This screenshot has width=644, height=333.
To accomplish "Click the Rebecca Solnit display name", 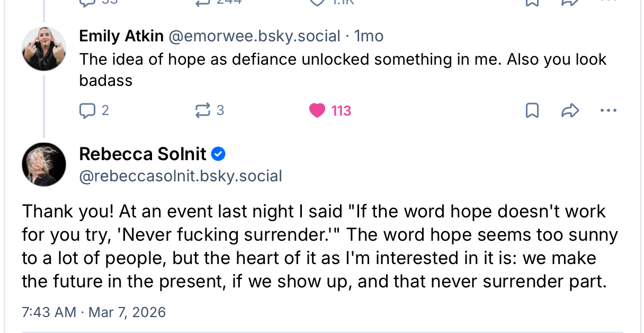I will coord(142,154).
